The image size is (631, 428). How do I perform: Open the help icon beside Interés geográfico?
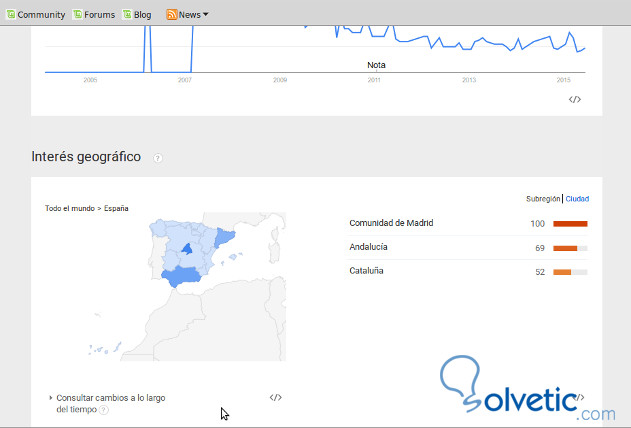pos(158,158)
